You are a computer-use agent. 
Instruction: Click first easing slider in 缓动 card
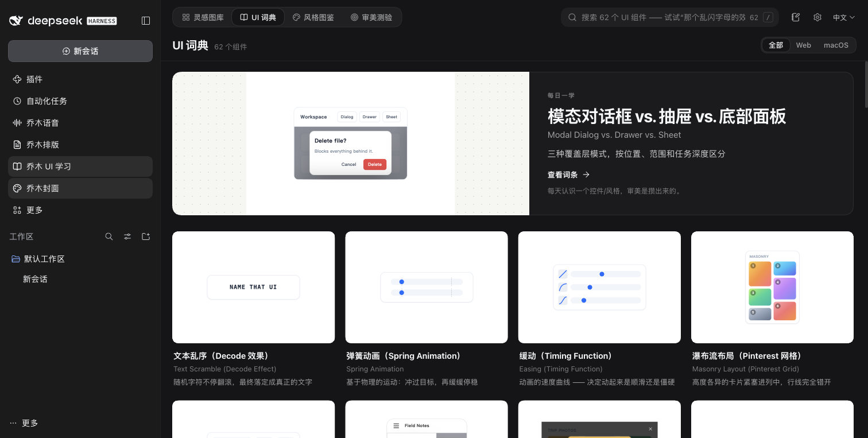606,274
